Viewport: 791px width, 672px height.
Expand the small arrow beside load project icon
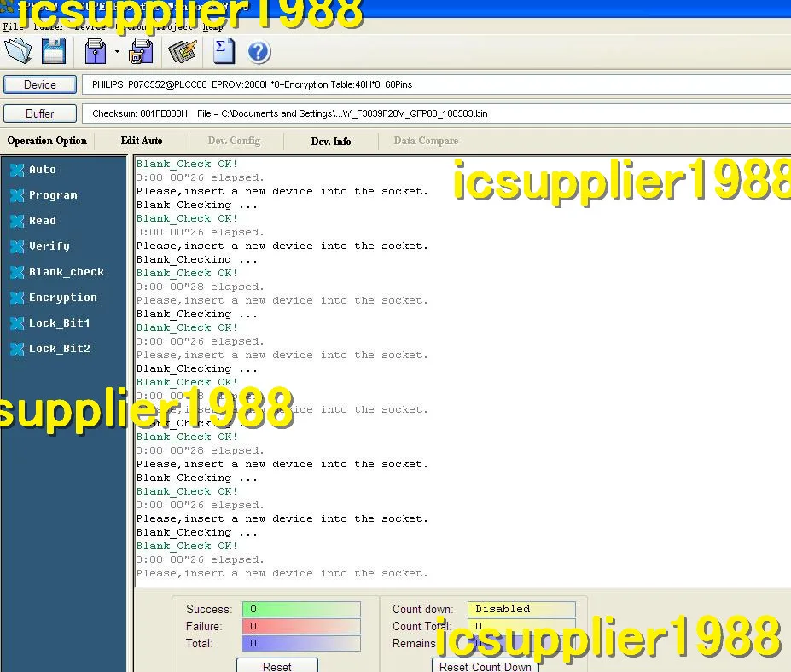click(x=117, y=51)
